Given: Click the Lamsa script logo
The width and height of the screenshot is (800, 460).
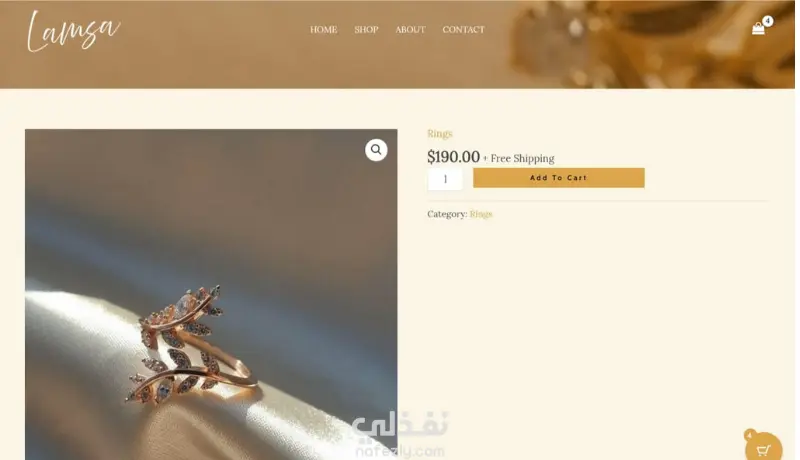Looking at the screenshot, I should click(73, 32).
